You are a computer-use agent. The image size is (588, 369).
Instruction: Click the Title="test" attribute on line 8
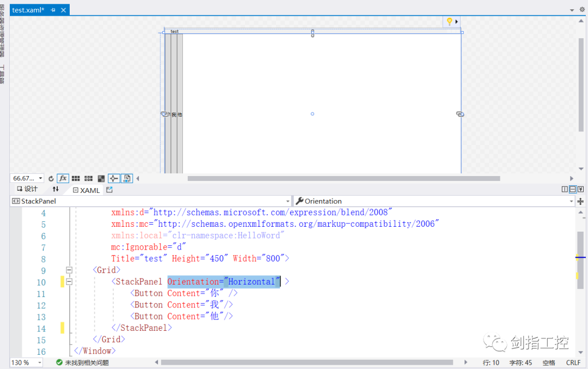click(139, 258)
